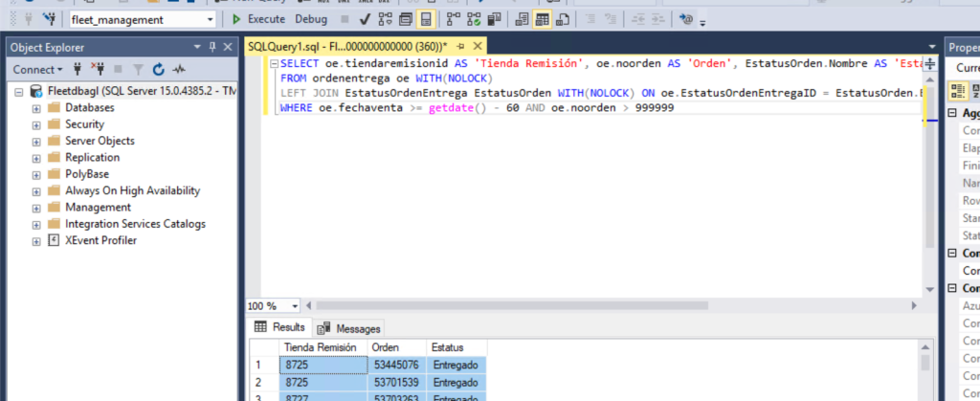Select Results to Text icon
The height and width of the screenshot is (401, 980).
point(522,19)
